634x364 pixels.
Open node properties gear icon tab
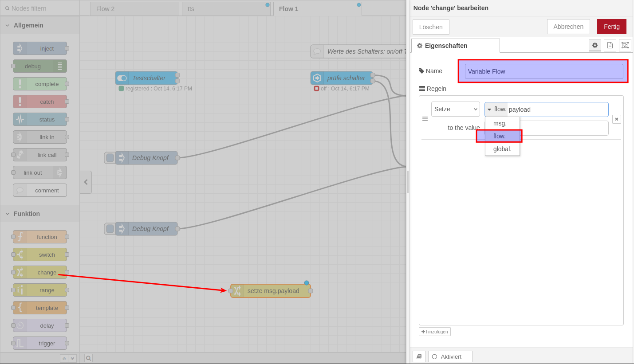[x=595, y=45]
